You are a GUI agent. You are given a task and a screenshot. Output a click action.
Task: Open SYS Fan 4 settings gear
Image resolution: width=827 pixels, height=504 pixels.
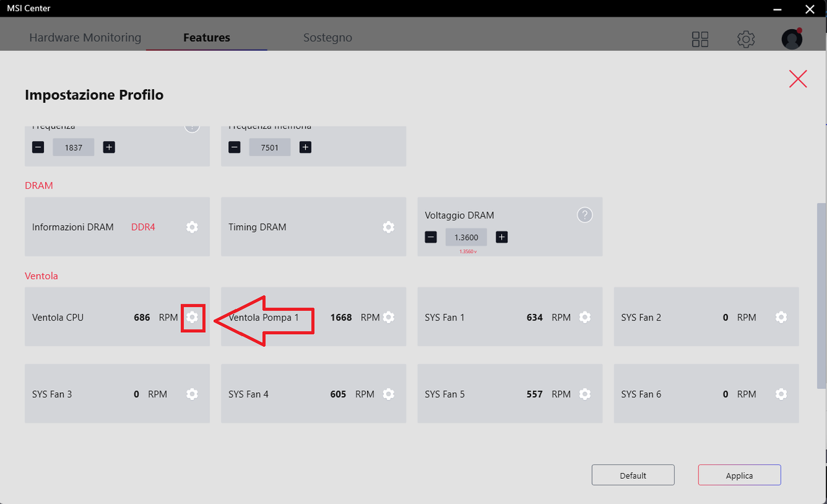tap(388, 394)
